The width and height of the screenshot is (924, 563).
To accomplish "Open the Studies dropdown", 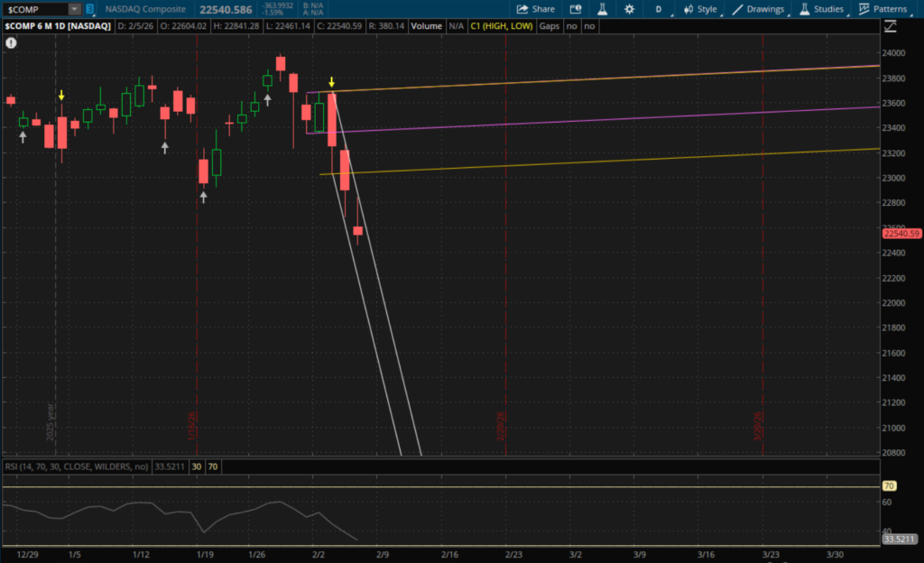I will click(x=821, y=9).
